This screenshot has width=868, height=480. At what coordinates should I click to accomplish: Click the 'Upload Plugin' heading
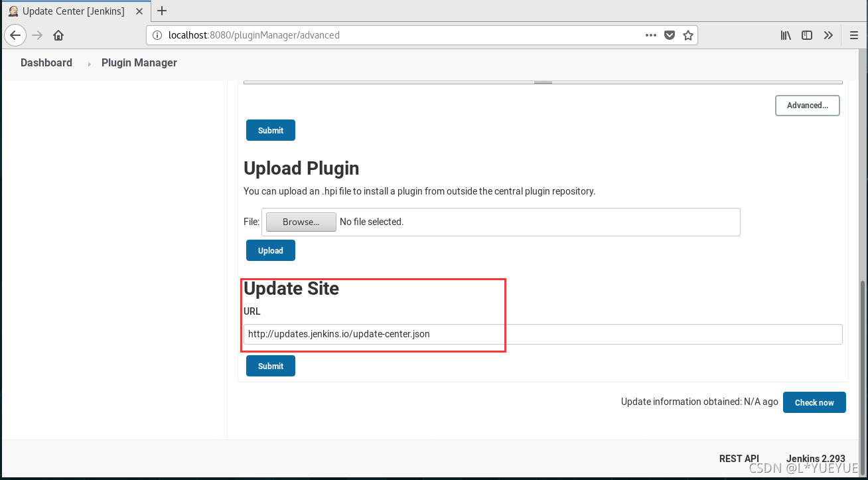pos(301,169)
